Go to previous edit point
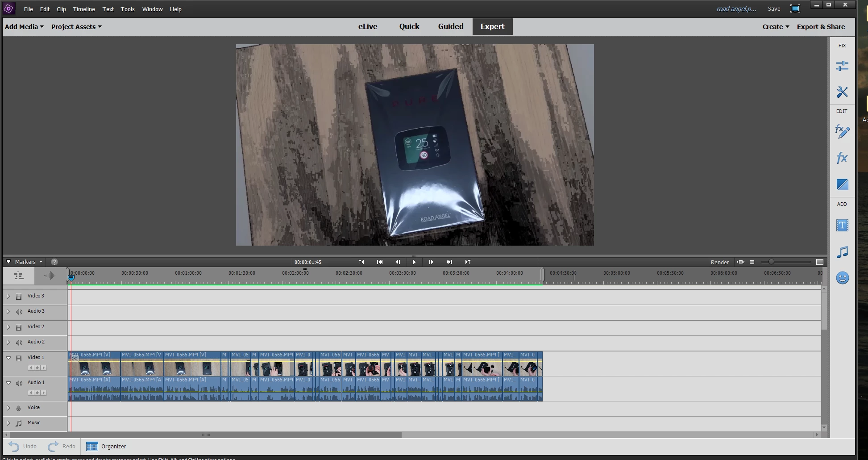This screenshot has width=868, height=460. [x=361, y=262]
